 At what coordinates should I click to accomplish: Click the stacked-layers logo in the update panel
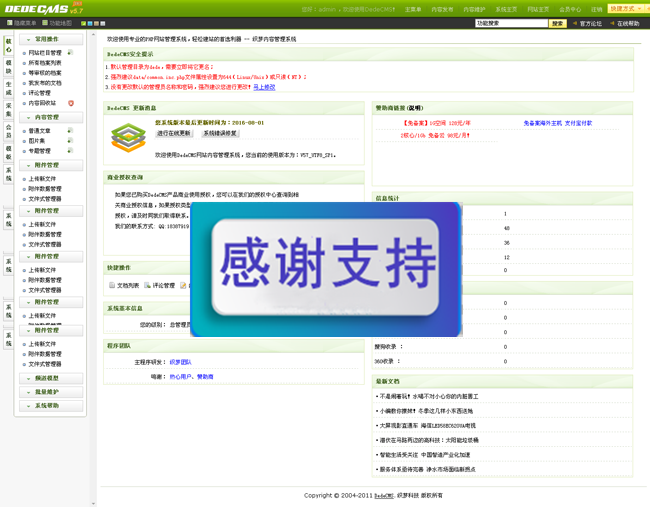(129, 137)
